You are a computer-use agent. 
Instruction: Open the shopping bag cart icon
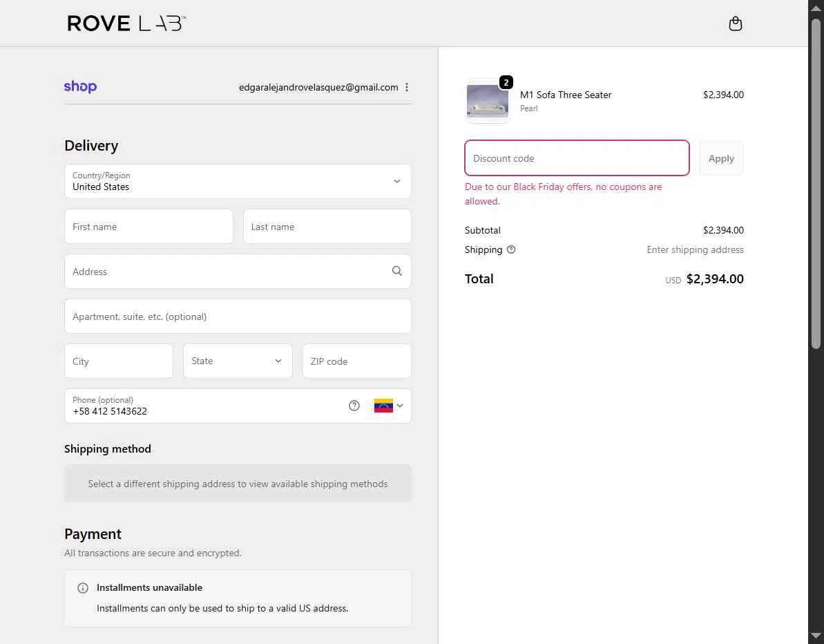pos(735,23)
